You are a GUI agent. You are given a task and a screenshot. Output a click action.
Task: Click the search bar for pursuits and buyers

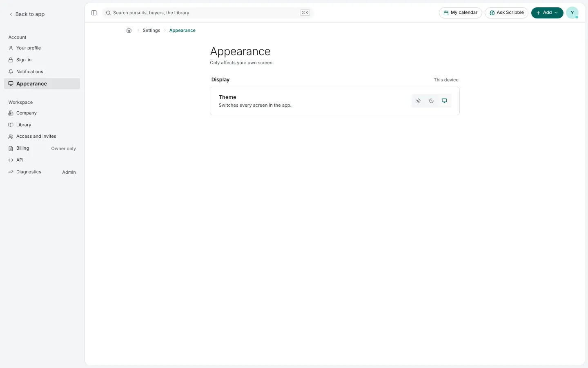[x=207, y=13]
